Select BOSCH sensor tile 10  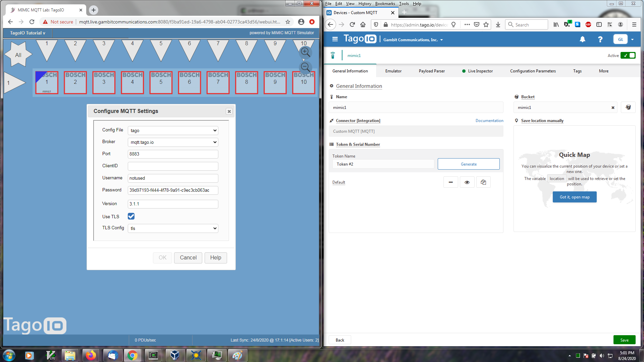pyautogui.click(x=304, y=82)
